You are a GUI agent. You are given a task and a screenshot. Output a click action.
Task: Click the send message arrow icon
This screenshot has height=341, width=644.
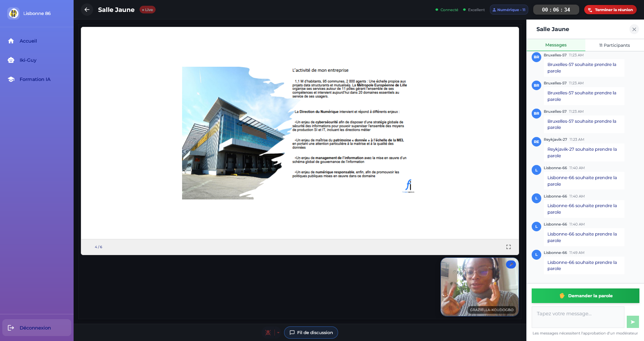[632, 322]
